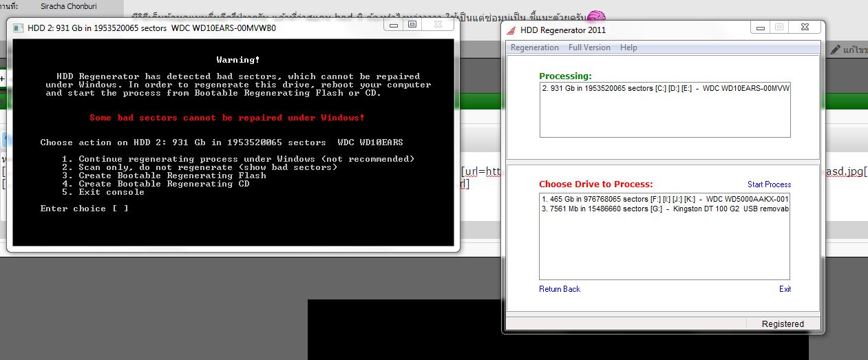Screen dimensions: 868x360
Task: Click the pencil edit icon in background page
Action: [x=835, y=50]
